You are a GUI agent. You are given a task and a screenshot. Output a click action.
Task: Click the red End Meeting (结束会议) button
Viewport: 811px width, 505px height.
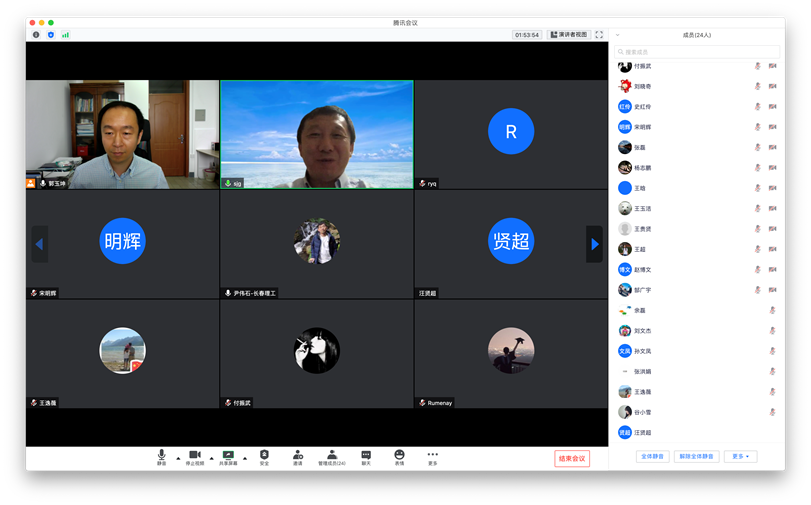click(x=572, y=458)
